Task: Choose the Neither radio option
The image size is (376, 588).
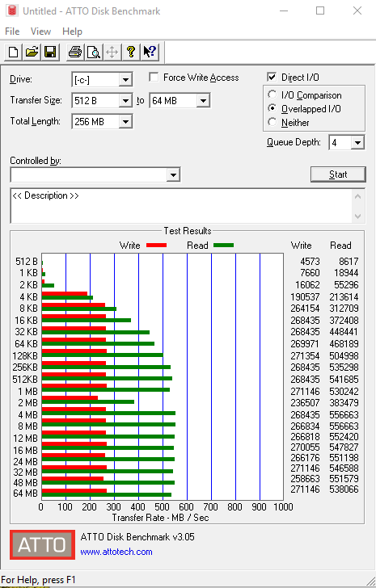Action: (272, 122)
